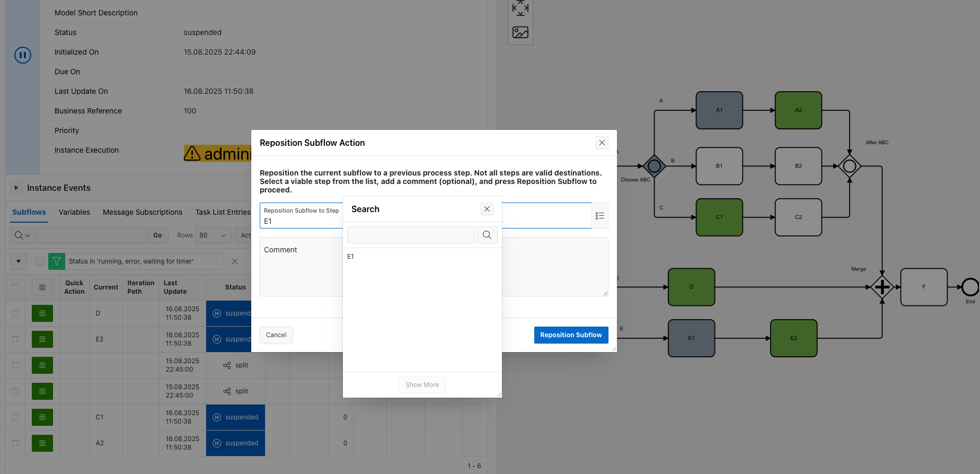
Task: Click the suspended pause icon beside Status
Action: tap(23, 55)
